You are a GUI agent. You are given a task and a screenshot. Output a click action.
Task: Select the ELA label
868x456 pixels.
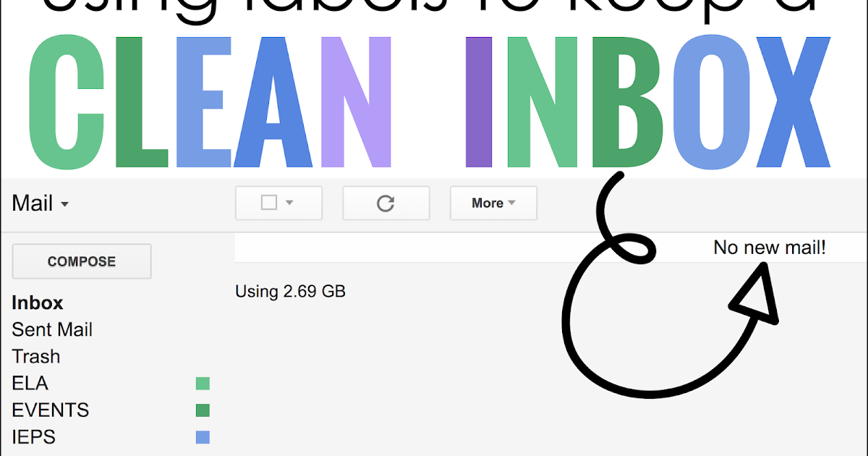pyautogui.click(x=30, y=383)
